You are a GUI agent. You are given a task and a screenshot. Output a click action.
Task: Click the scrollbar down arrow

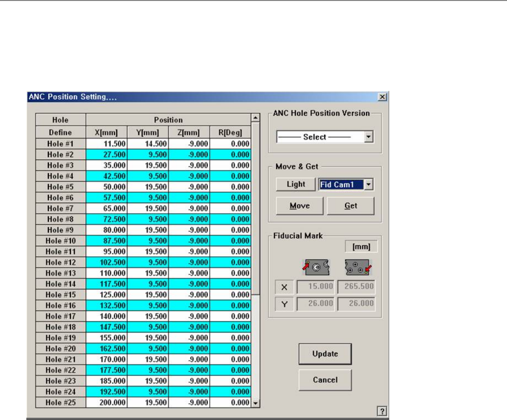[256, 403]
